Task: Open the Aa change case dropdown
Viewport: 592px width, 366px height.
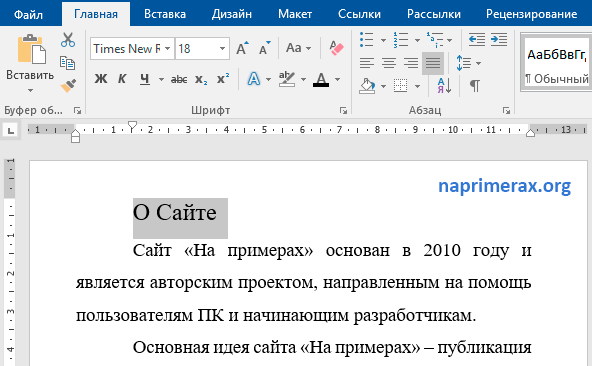Action: point(298,48)
